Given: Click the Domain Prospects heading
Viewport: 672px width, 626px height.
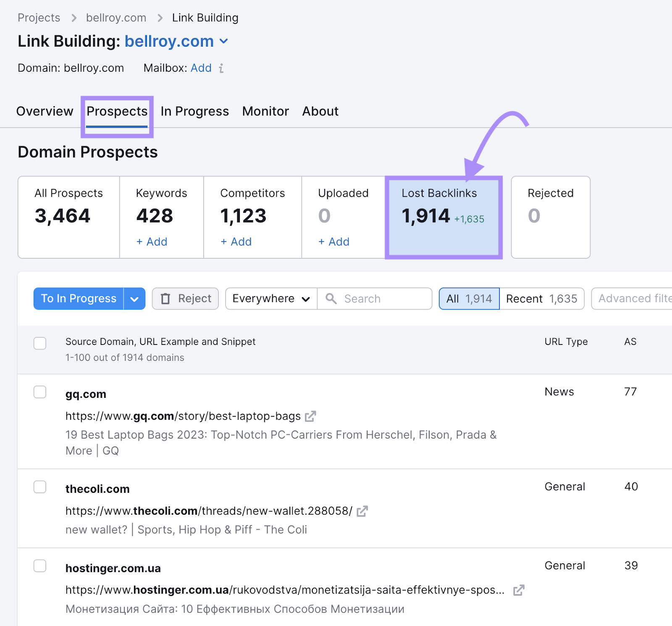Looking at the screenshot, I should pyautogui.click(x=88, y=152).
